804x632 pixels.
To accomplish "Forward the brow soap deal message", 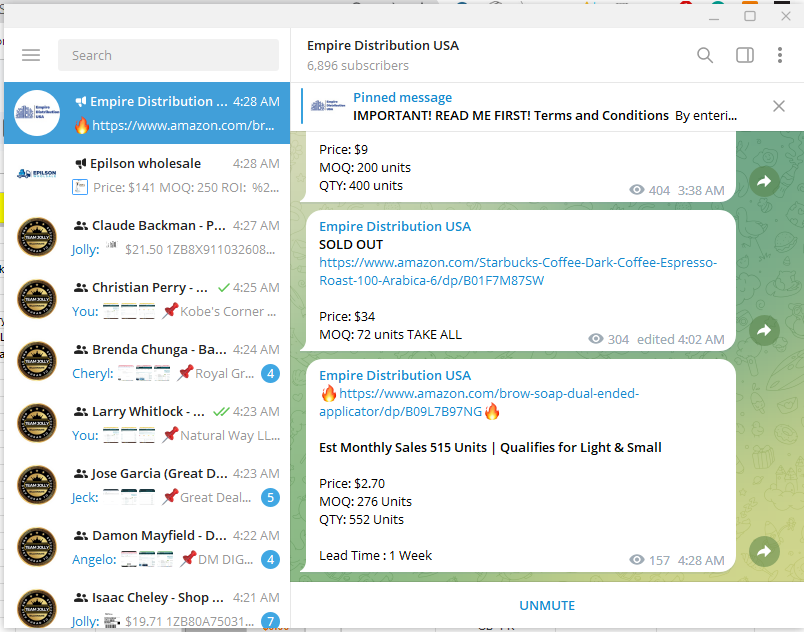I will click(764, 551).
